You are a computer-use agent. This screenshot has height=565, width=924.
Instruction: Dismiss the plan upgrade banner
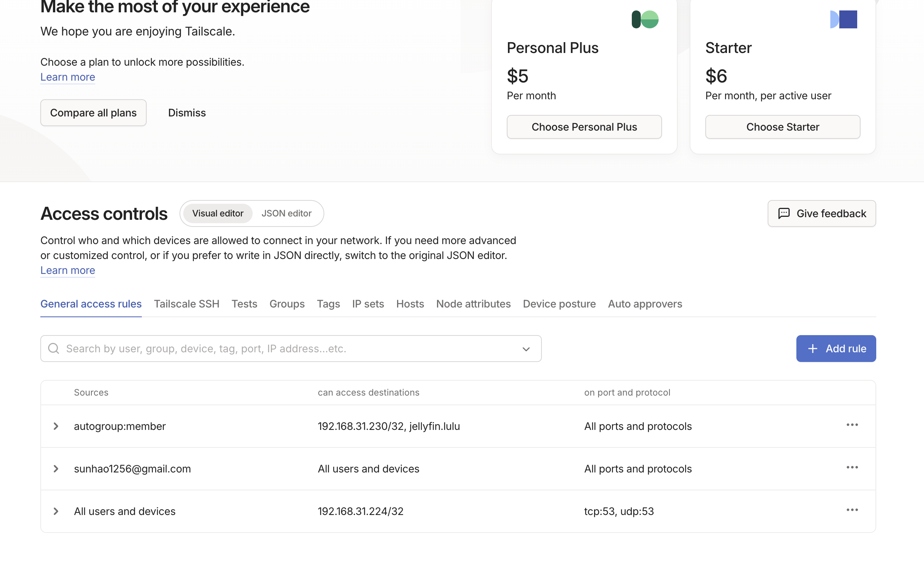pos(187,113)
